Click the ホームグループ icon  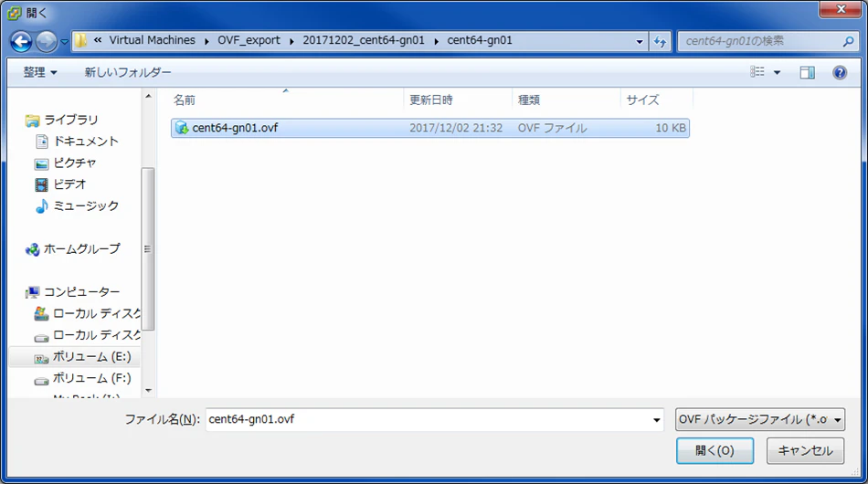click(32, 250)
